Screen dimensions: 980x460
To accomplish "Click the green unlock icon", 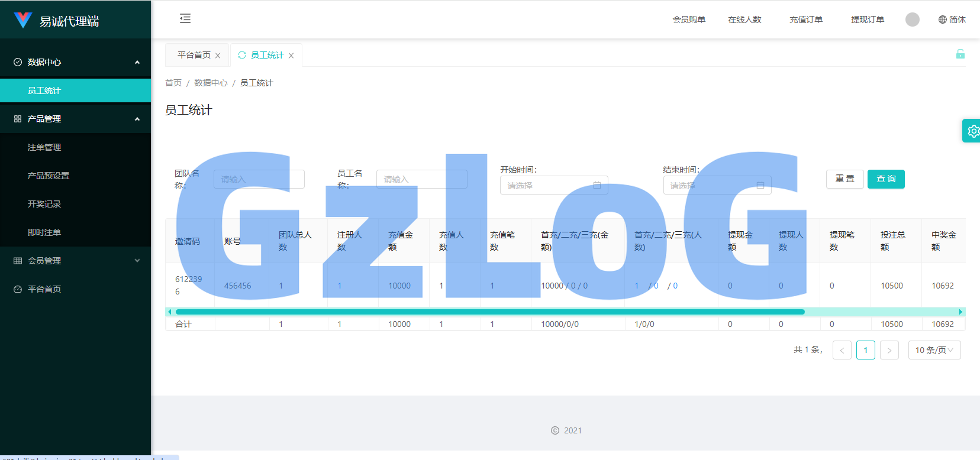I will (960, 54).
